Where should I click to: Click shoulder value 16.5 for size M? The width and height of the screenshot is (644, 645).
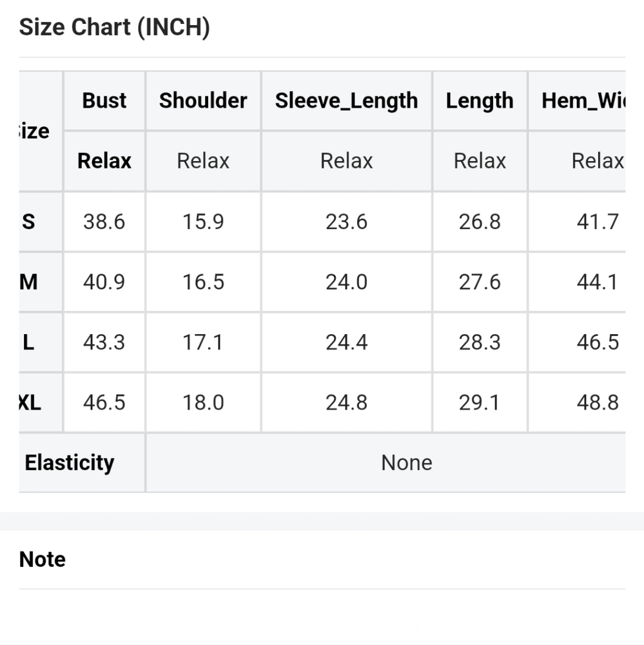pyautogui.click(x=203, y=282)
